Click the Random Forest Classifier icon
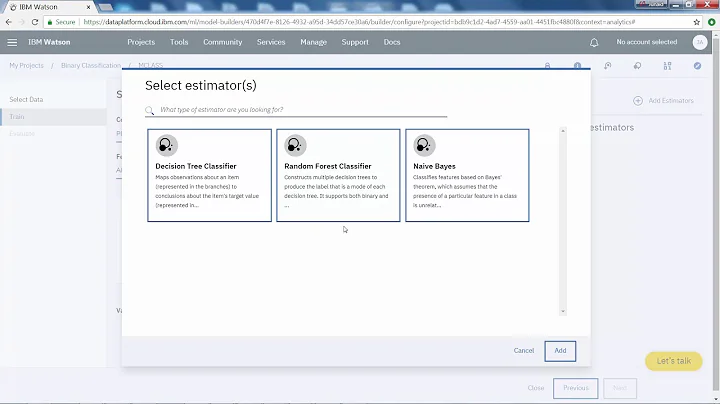This screenshot has height=404, width=720. [x=295, y=146]
